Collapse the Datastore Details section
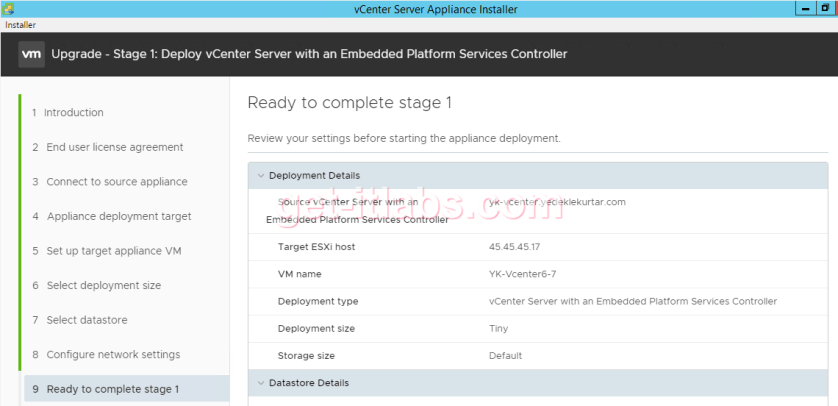The width and height of the screenshot is (838, 406). (261, 383)
